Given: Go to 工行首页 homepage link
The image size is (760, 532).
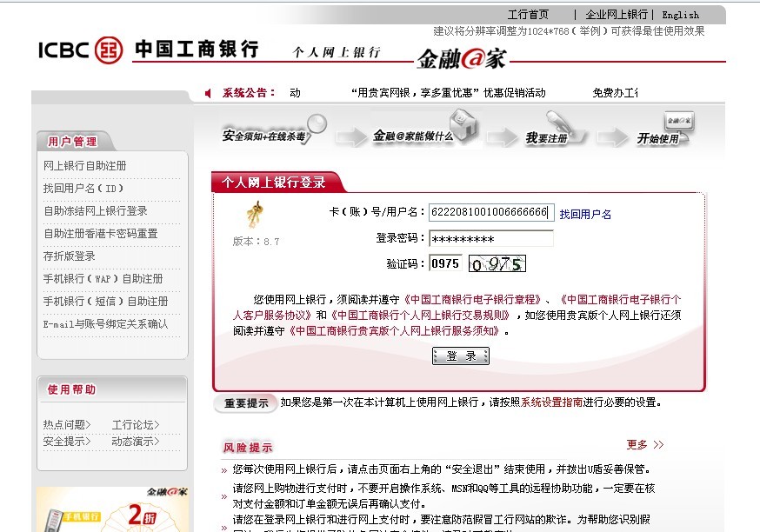Looking at the screenshot, I should click(x=529, y=14).
